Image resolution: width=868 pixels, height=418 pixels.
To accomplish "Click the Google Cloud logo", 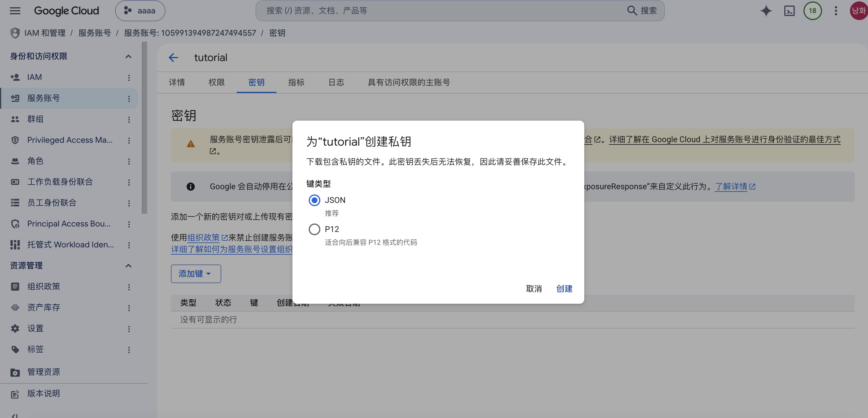I will tap(66, 11).
